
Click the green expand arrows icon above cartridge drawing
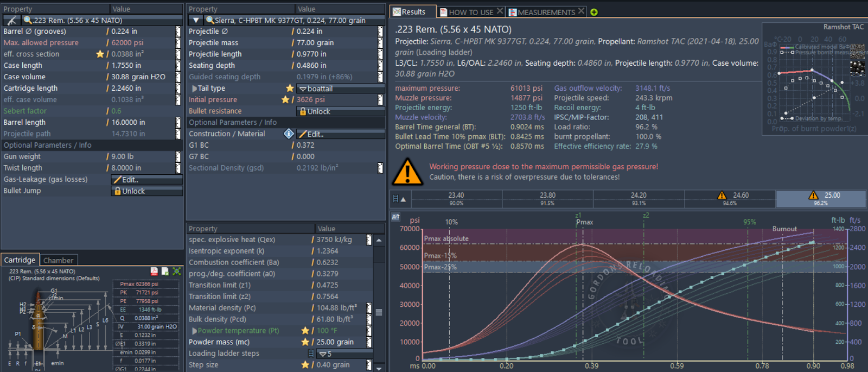click(177, 271)
